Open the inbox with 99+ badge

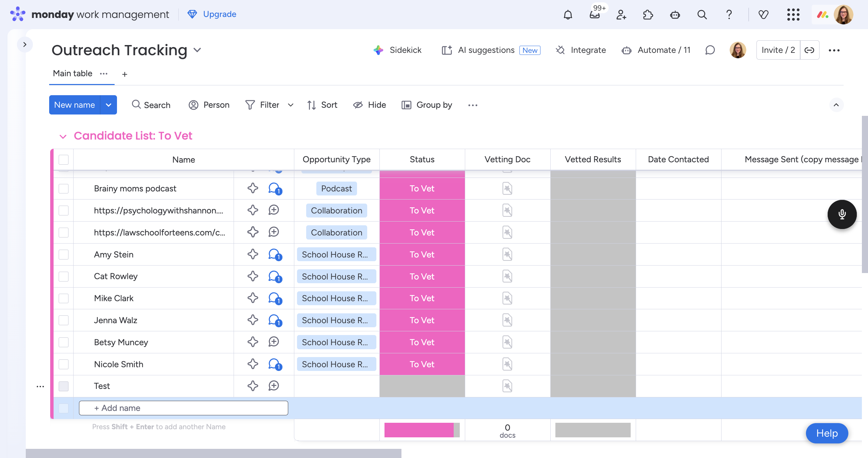coord(595,15)
